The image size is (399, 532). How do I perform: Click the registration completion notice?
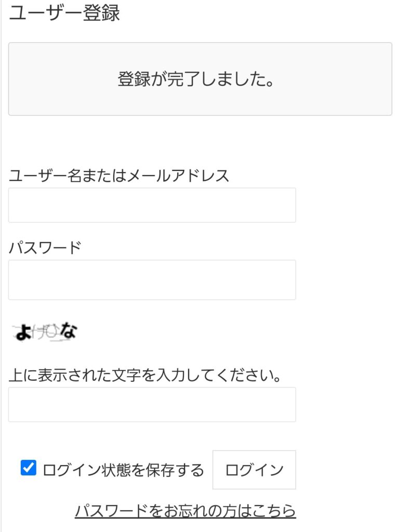click(x=199, y=78)
